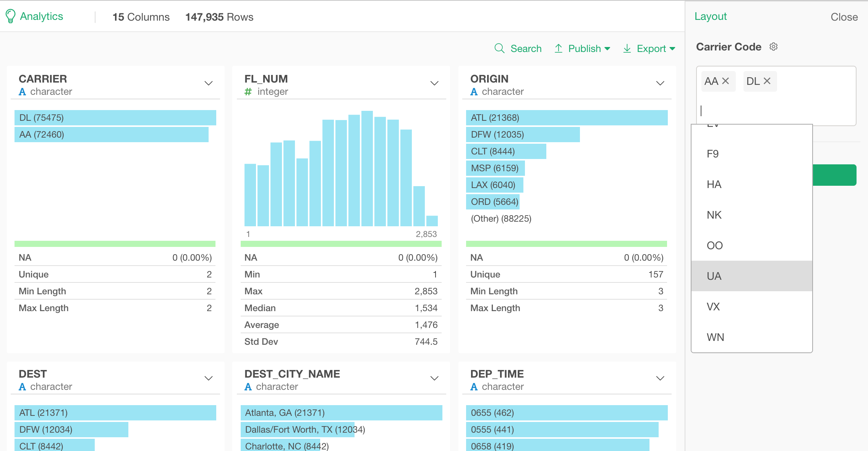
Task: Click the CARRIER character type icon
Action: [23, 92]
